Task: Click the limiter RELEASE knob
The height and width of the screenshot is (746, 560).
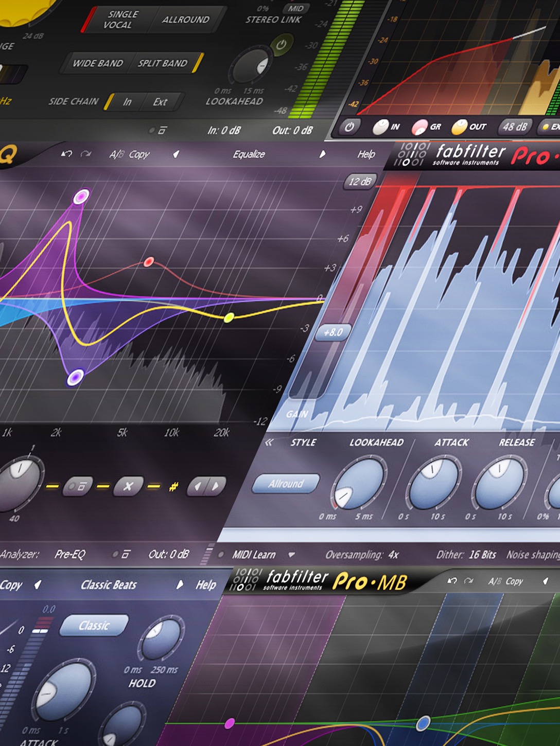Action: point(500,483)
